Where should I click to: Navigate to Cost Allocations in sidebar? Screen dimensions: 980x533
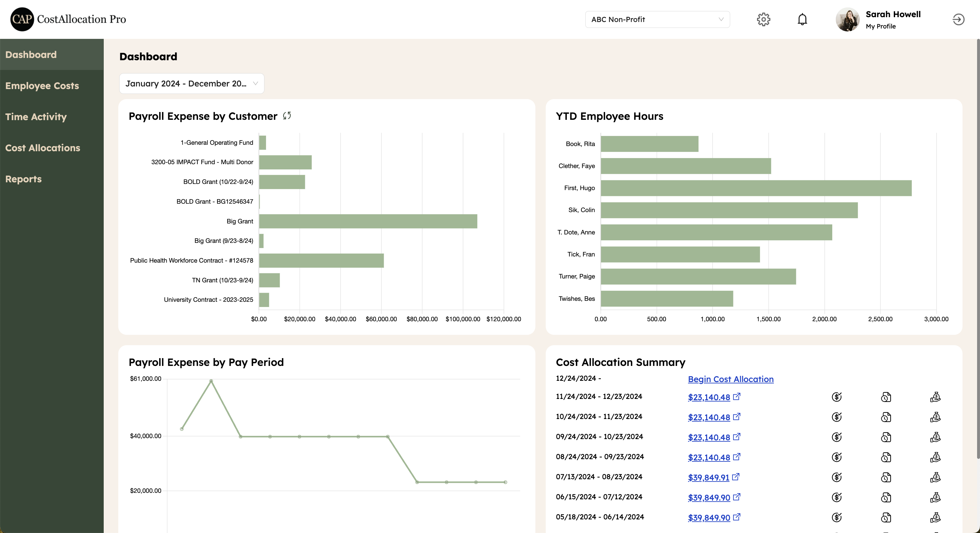coord(42,148)
